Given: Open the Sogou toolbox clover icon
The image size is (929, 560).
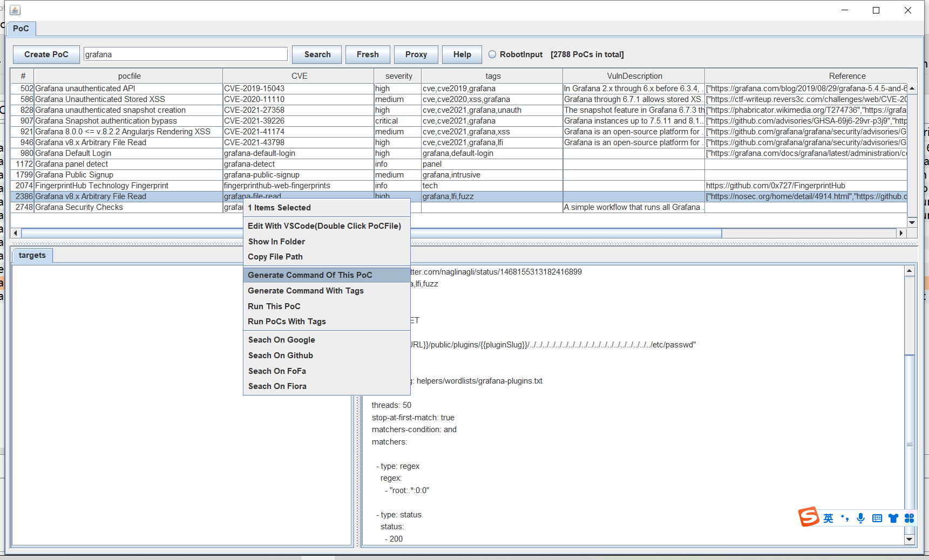Looking at the screenshot, I should coord(910,518).
